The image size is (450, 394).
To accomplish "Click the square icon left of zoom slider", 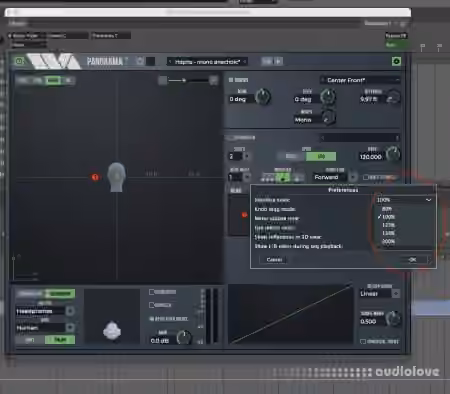I will pos(162,80).
